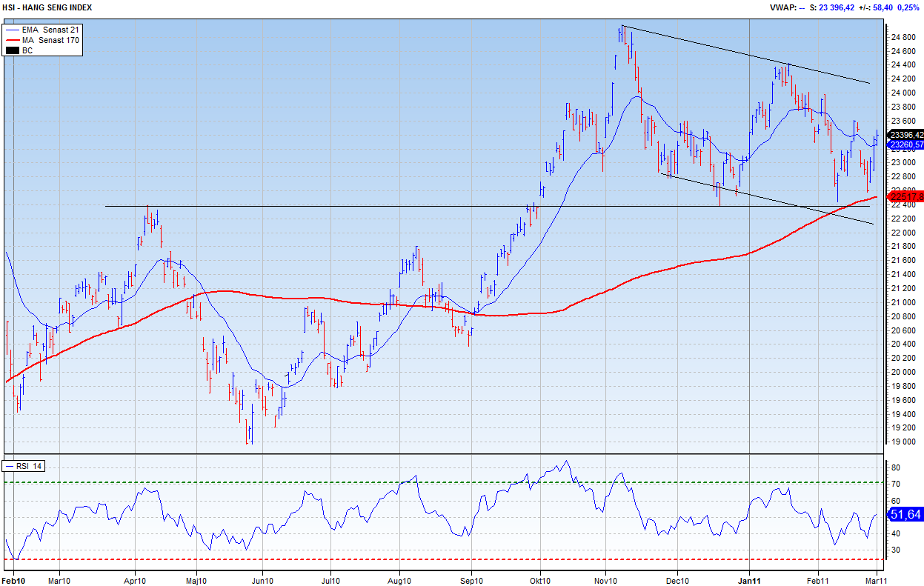The width and height of the screenshot is (924, 586).
Task: Select the EMA Senast 21 legend entry
Action: click(50, 29)
